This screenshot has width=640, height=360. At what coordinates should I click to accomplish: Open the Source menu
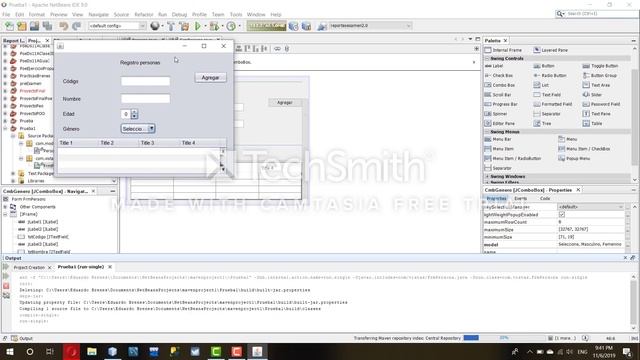pos(121,14)
